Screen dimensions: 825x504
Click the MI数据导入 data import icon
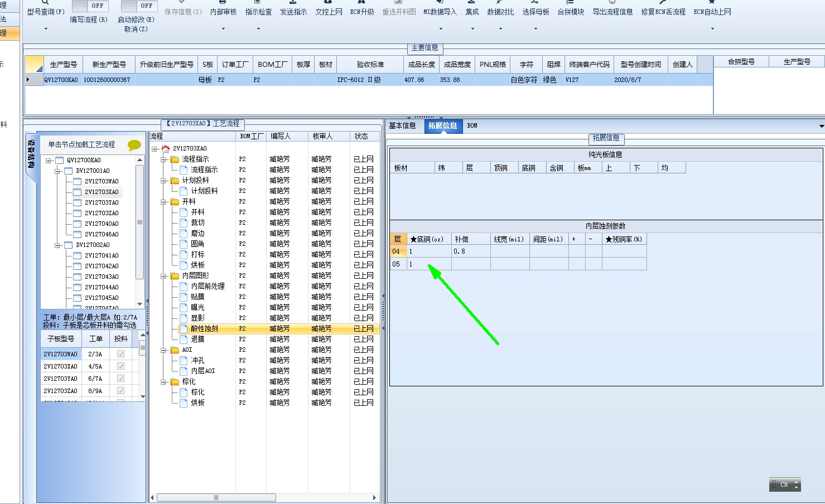click(x=440, y=2)
